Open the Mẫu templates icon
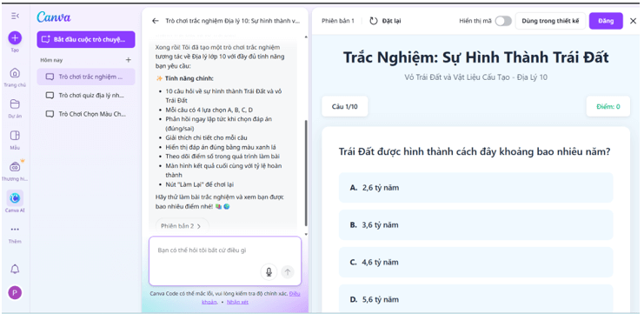This screenshot has width=644, height=314. pyautogui.click(x=15, y=135)
